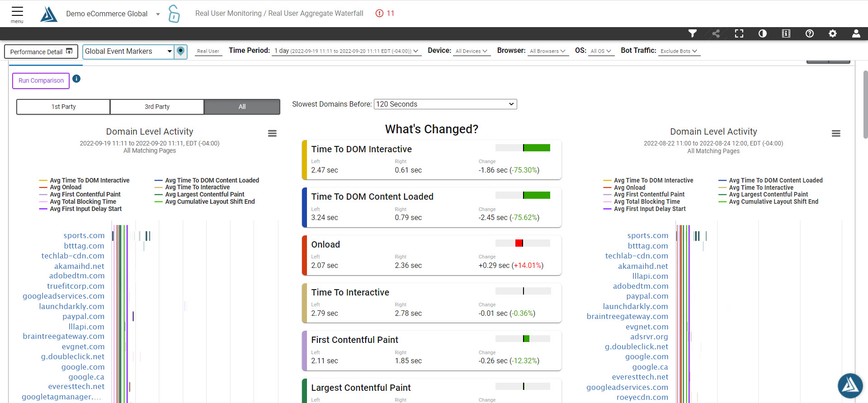Click Time To DOM Interactive green change bar

pyautogui.click(x=537, y=148)
